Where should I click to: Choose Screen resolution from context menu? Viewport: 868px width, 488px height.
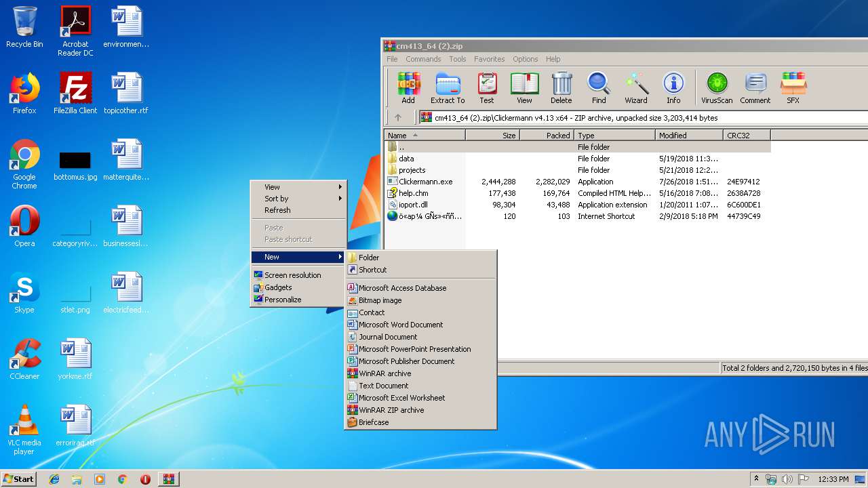pos(298,275)
